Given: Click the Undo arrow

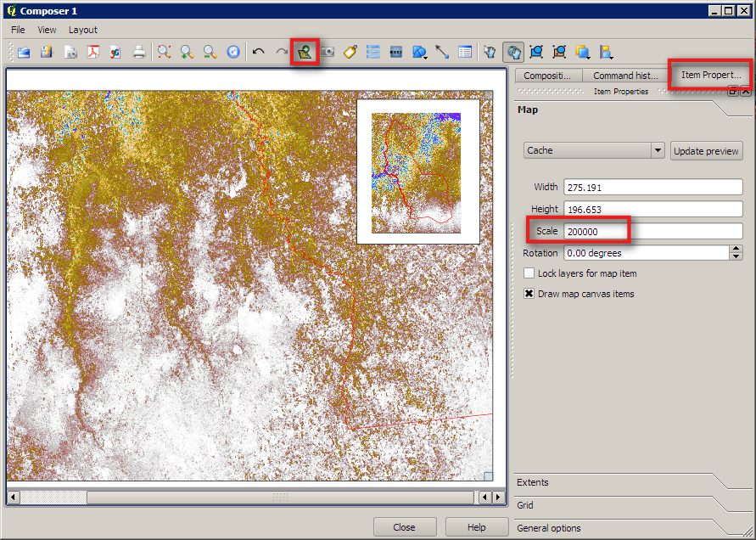Looking at the screenshot, I should coord(259,51).
